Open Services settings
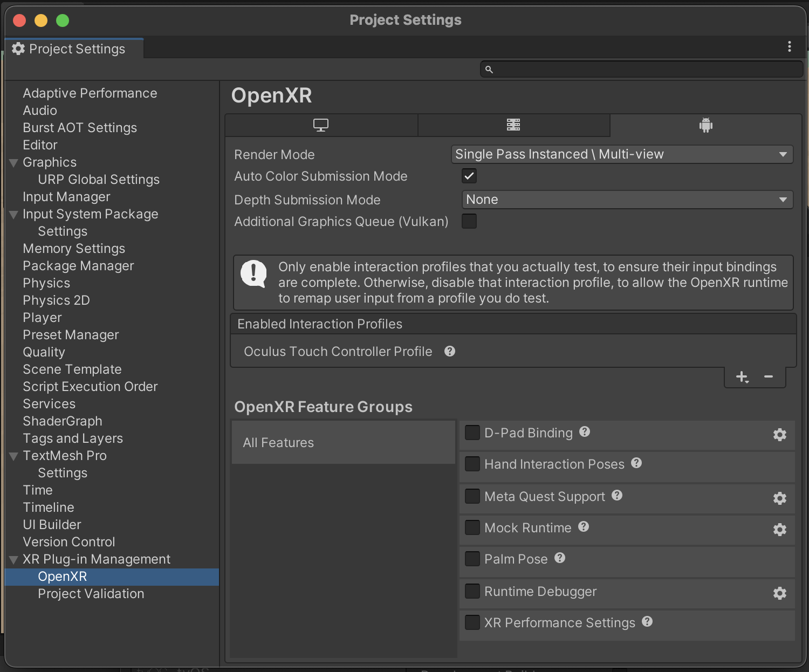The width and height of the screenshot is (809, 672). (49, 404)
